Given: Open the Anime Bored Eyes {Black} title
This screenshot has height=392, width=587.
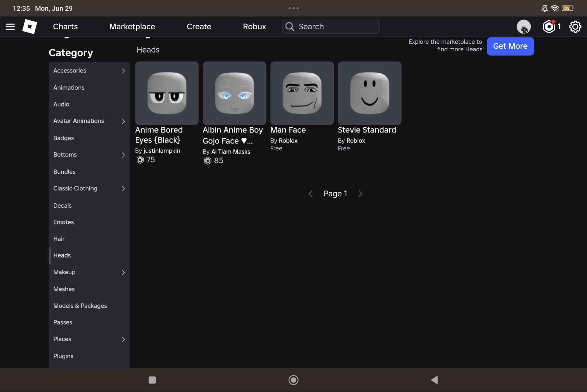Looking at the screenshot, I should 159,135.
